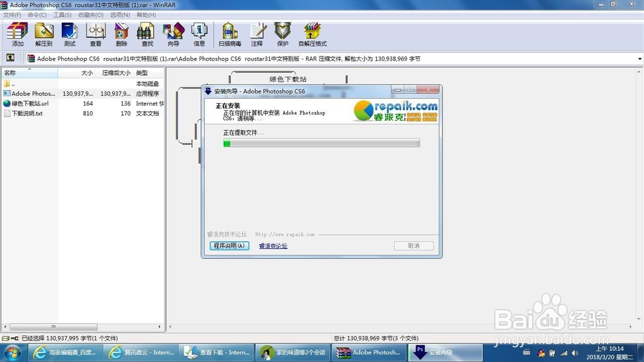Screen dimensions: 644x362
Task: Click the Protect (保护) toolbar icon
Action: pyautogui.click(x=283, y=34)
